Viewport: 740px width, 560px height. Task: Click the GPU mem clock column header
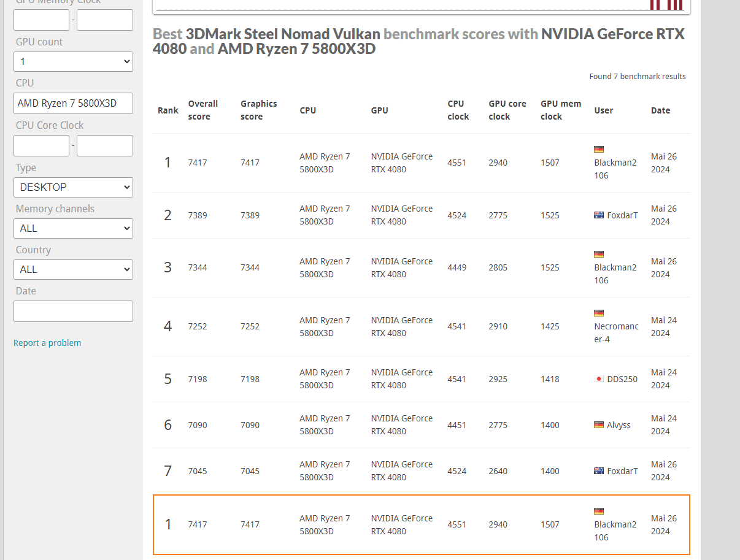[561, 110]
